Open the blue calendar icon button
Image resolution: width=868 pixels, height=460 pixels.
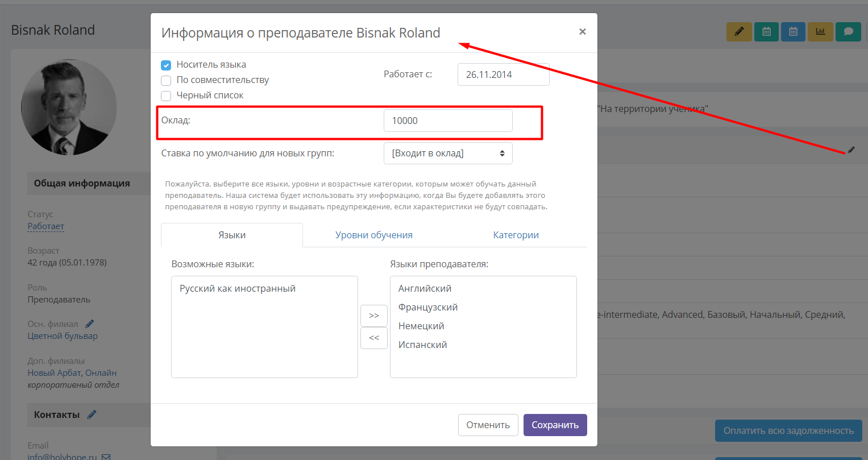point(794,31)
